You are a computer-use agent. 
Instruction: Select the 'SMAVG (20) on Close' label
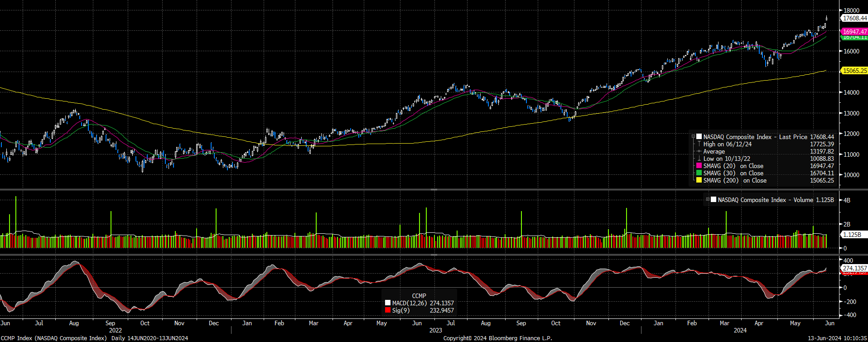(733, 166)
